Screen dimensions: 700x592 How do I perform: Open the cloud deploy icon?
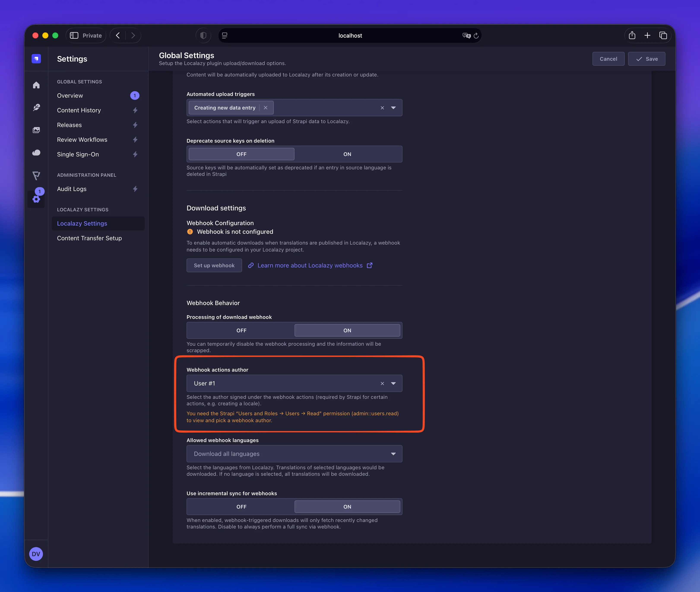coord(36,153)
